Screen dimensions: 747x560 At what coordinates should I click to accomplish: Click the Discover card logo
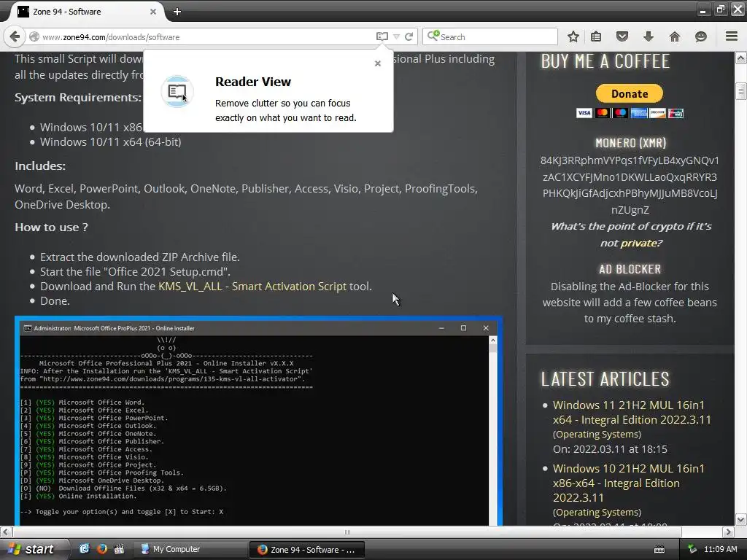[657, 113]
